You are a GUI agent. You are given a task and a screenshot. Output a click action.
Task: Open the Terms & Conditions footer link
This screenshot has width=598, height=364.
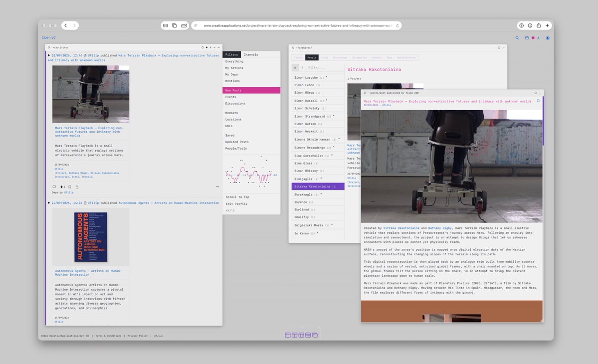click(108, 336)
